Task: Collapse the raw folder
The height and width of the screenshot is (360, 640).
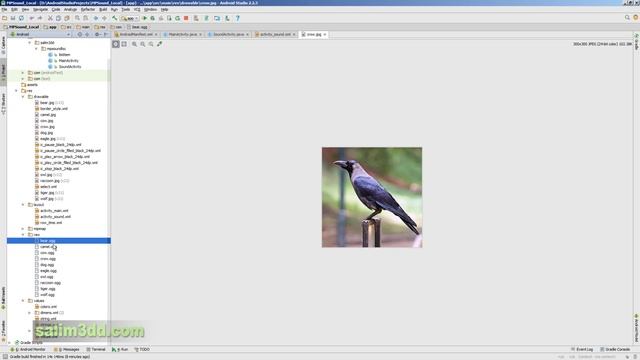Action: [23, 235]
